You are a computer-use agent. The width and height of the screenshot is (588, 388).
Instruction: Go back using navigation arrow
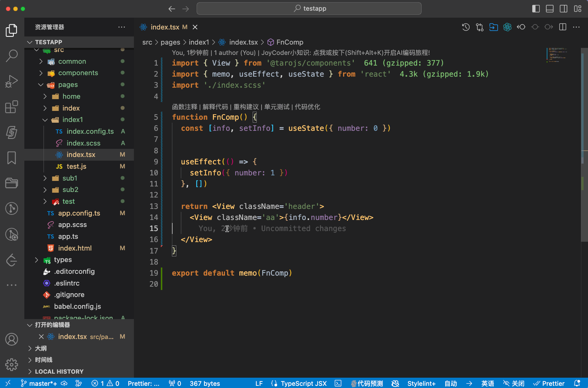coord(172,8)
